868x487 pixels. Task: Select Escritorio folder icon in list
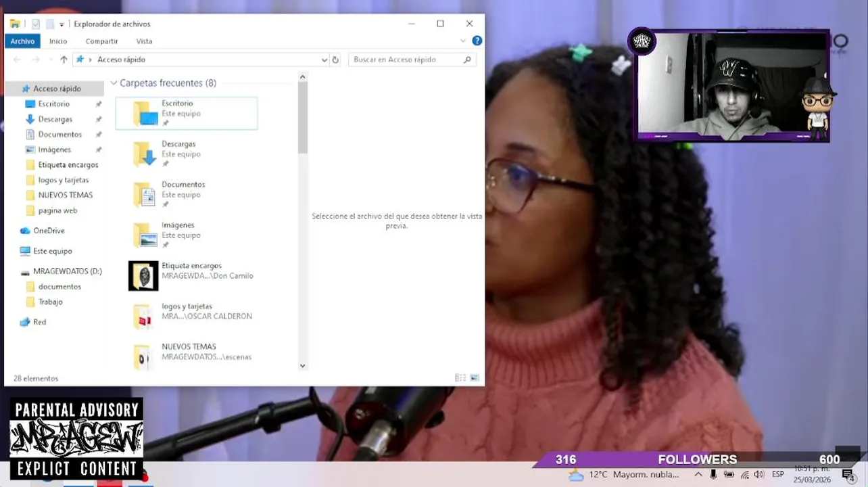(x=145, y=114)
